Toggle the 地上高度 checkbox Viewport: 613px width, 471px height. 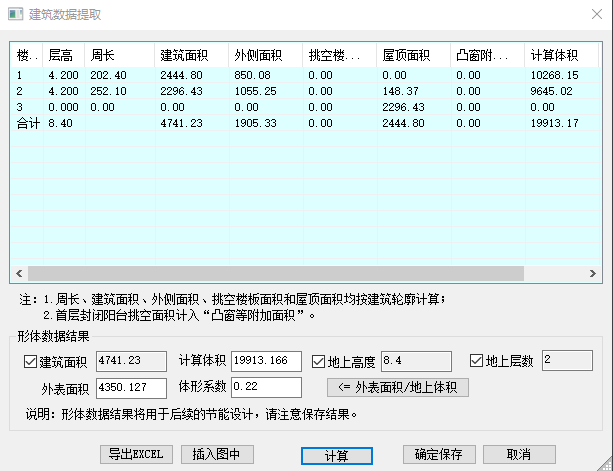(319, 362)
